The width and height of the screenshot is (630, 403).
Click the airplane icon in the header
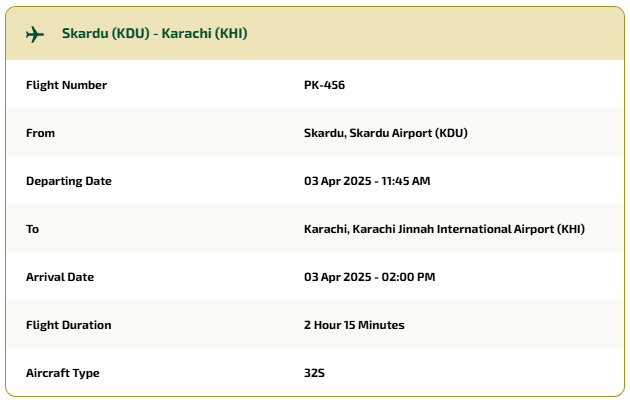(x=35, y=34)
